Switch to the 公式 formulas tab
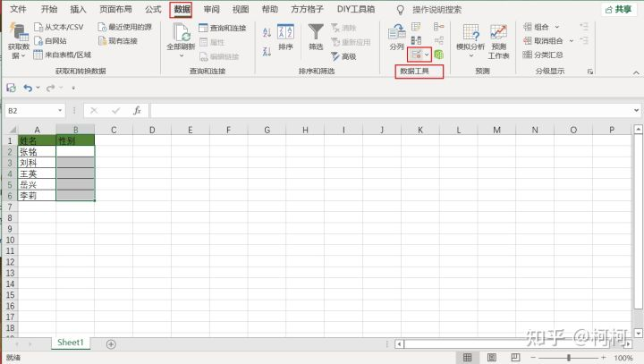Screen dimensions: 644x364 153,9
